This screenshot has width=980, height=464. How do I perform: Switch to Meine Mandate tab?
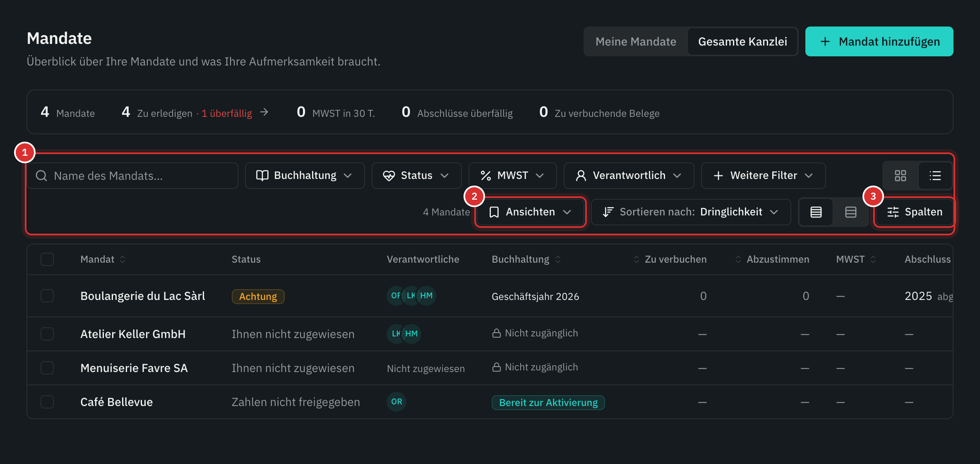click(636, 41)
